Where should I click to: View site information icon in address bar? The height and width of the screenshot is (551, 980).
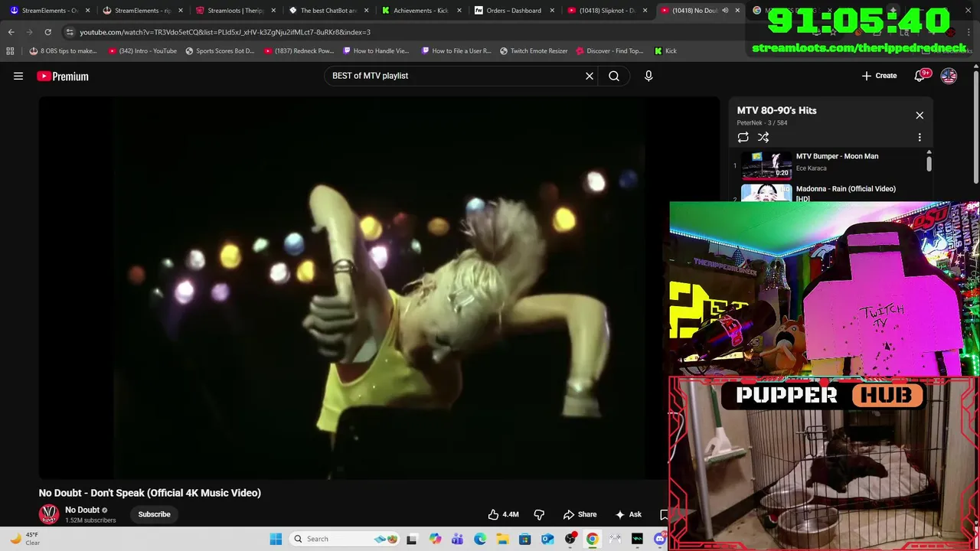point(70,32)
